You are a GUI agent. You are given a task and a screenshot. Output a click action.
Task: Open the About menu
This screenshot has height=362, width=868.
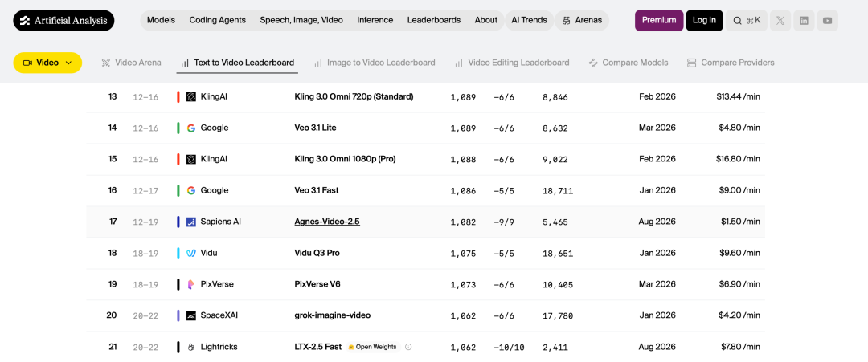point(486,20)
